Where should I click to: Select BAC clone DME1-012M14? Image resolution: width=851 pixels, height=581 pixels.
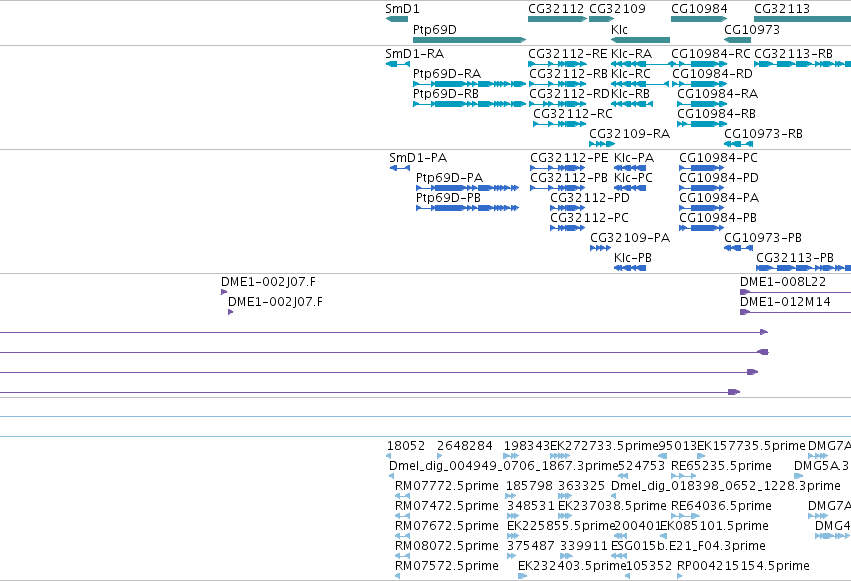pos(796,312)
